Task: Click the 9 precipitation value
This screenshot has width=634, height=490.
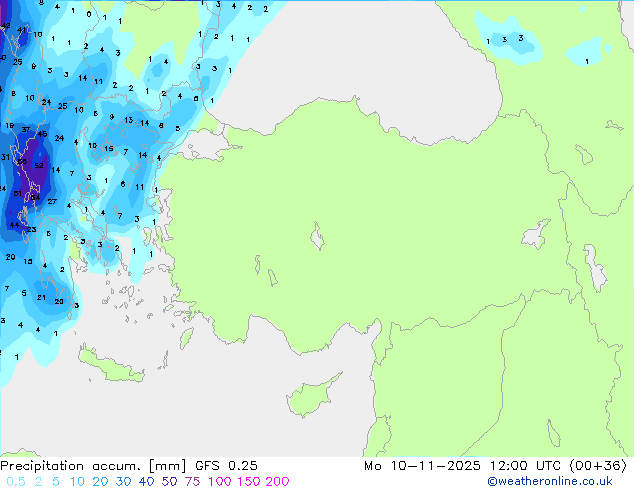Action: click(112, 117)
